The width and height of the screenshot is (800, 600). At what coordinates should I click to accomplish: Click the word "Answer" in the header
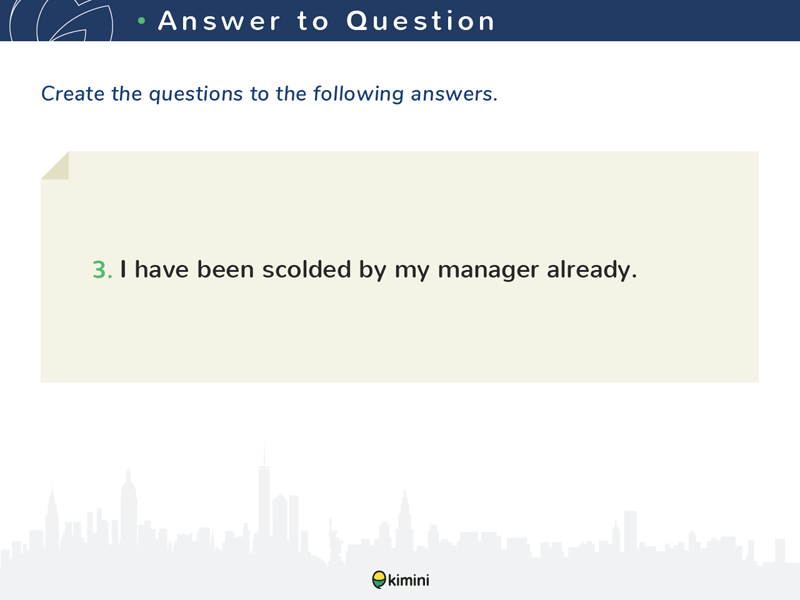click(x=220, y=21)
